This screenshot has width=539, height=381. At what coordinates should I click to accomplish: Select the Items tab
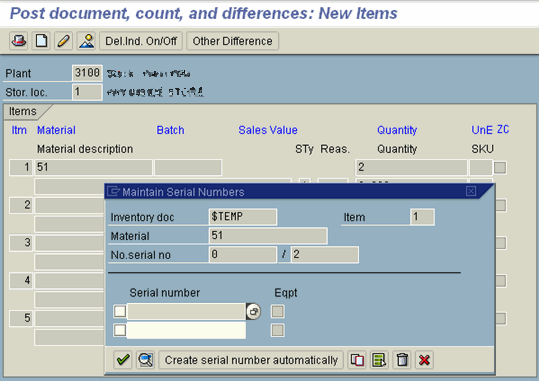tap(23, 111)
